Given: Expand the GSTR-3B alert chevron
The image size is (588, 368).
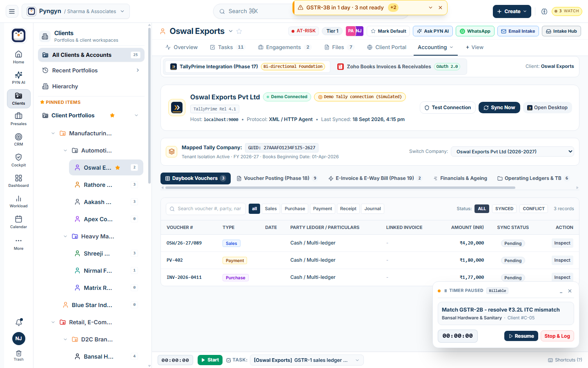Looking at the screenshot, I should coord(430,8).
